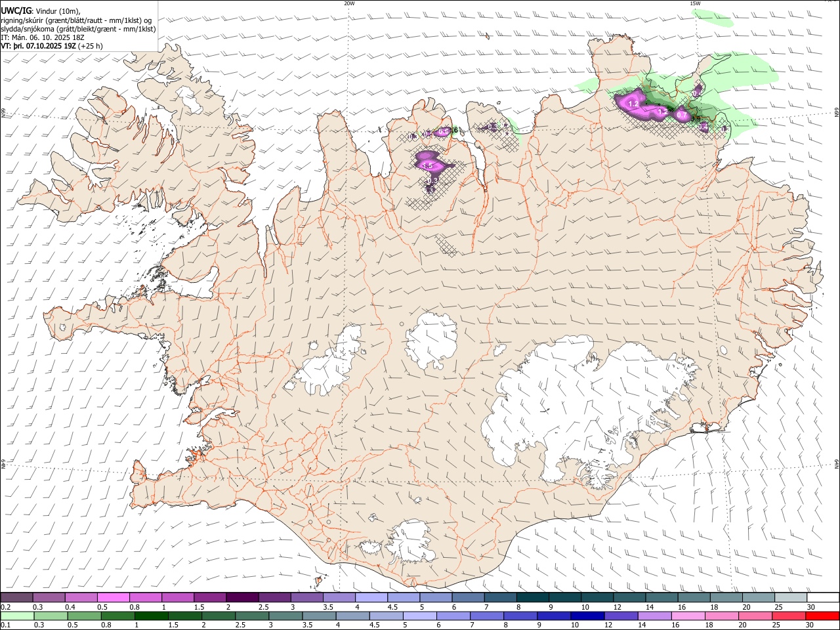Choose the dark teal swatch labeled 8
The image size is (840, 630).
[532, 597]
